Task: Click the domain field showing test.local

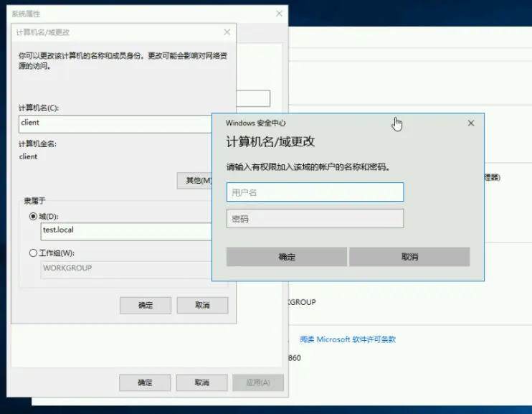Action: (x=126, y=230)
